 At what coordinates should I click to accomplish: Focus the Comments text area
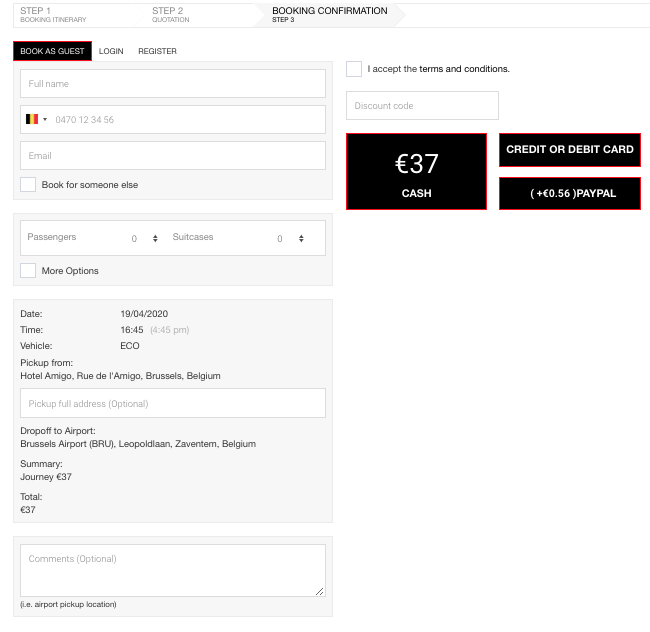pos(173,571)
